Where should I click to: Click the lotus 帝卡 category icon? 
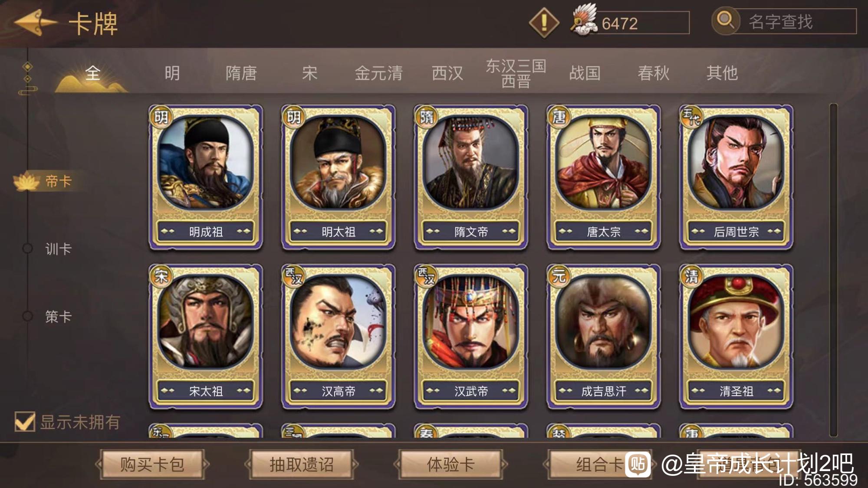pos(27,182)
